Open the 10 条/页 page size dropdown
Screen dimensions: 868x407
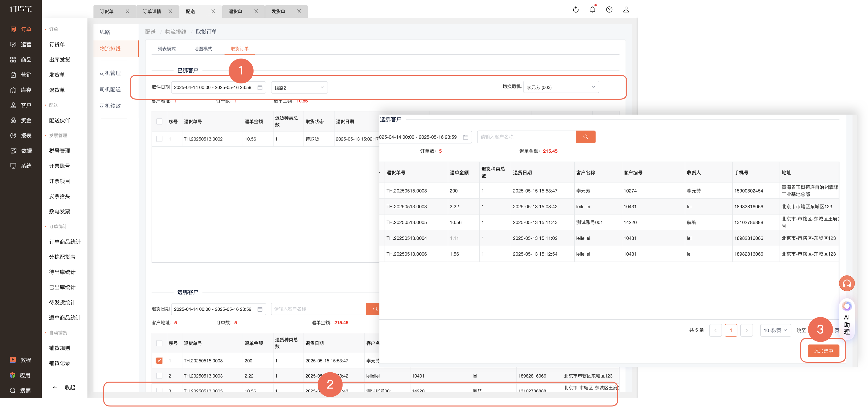775,330
